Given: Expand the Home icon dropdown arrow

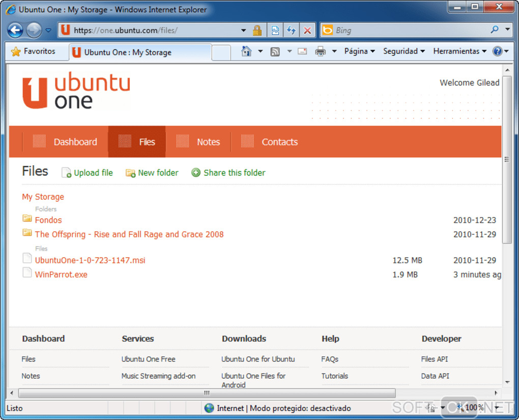Looking at the screenshot, I should point(261,51).
